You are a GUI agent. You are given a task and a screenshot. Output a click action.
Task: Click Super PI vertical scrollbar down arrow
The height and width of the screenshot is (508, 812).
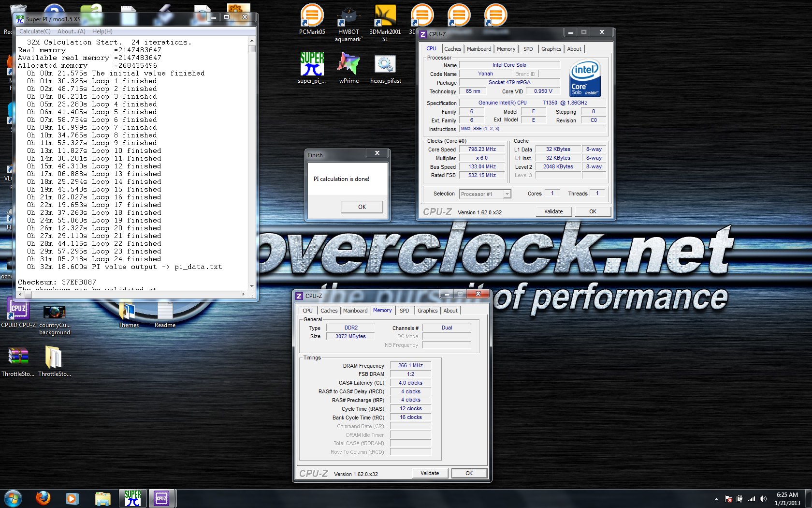[x=252, y=286]
